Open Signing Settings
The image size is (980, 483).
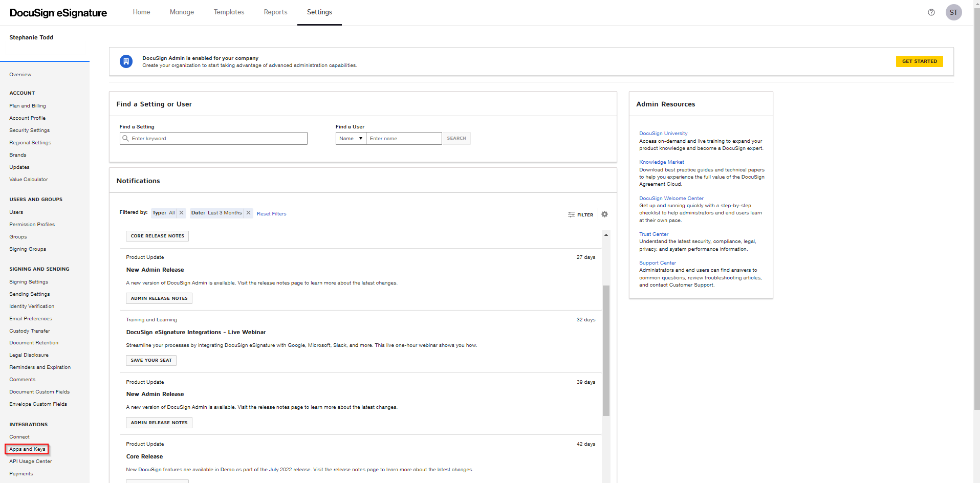click(29, 282)
